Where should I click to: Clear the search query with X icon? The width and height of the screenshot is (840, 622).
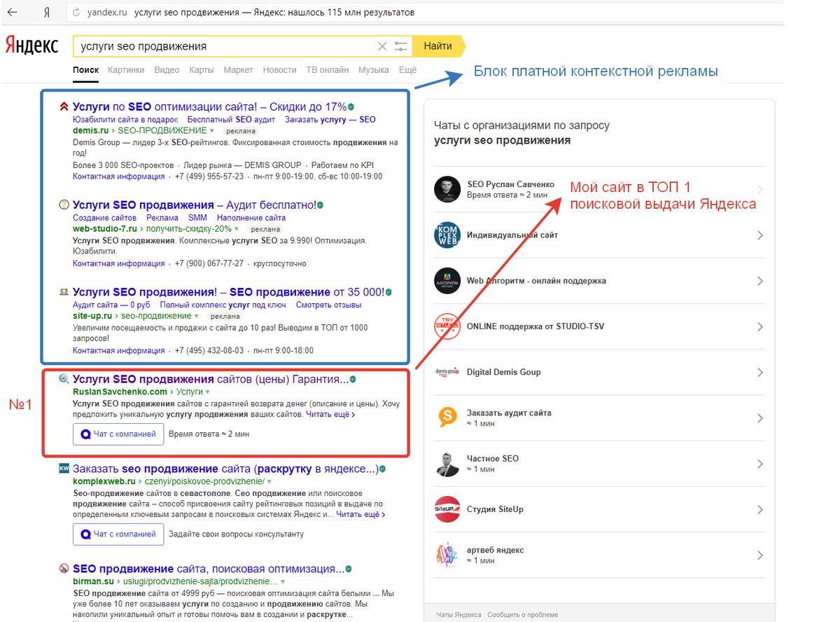coord(382,46)
